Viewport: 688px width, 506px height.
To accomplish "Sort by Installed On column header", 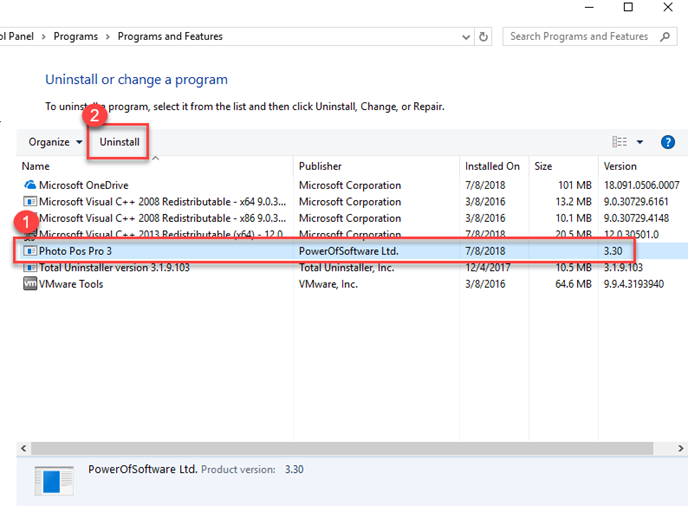I will (492, 166).
